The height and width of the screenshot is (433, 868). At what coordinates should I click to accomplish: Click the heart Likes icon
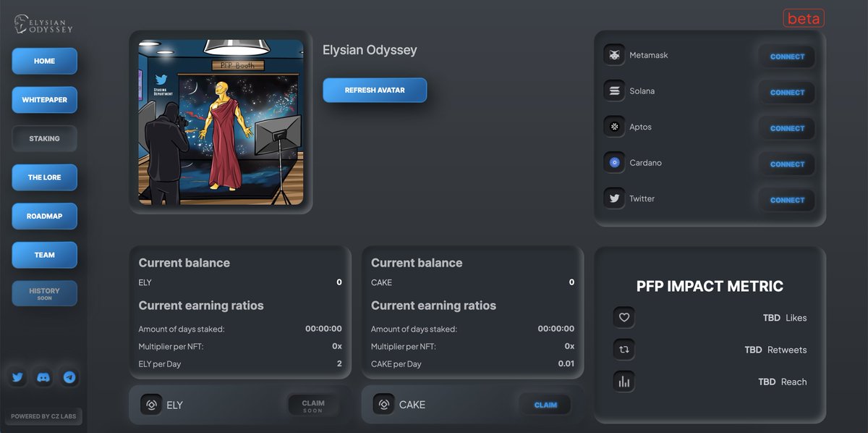(624, 317)
